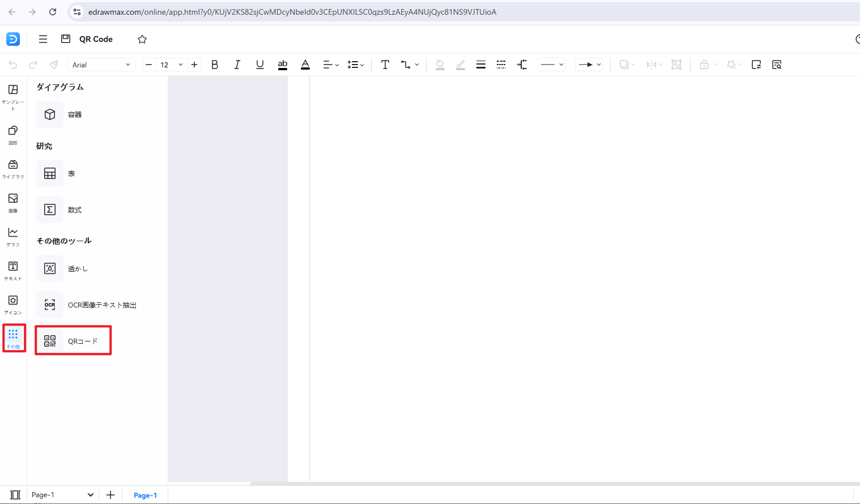Open the hamburger main menu

click(x=43, y=39)
